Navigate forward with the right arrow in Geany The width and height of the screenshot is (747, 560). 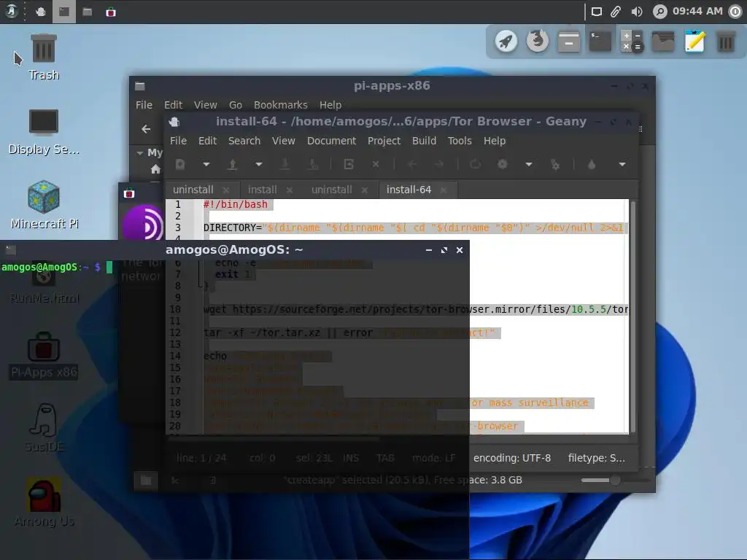[x=439, y=164]
